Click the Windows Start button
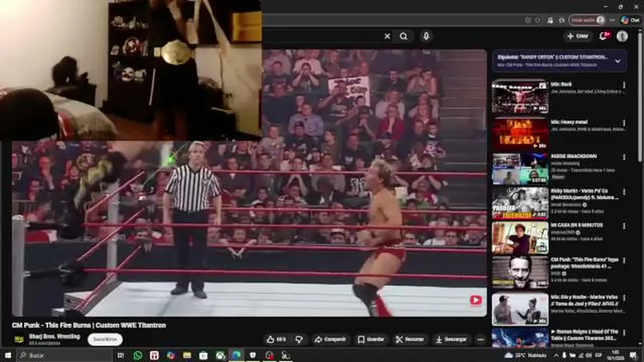 coord(8,355)
